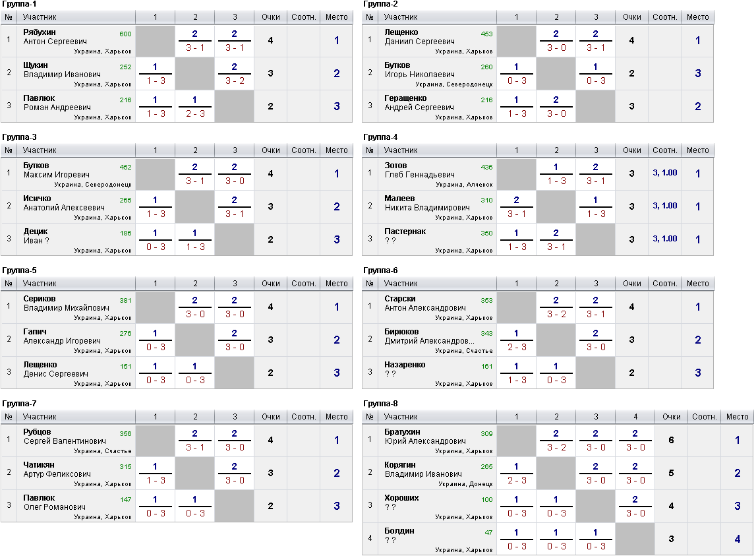Click rating 343 of Бирюков
Image resolution: width=756 pixels, height=556 pixels.
click(x=486, y=333)
